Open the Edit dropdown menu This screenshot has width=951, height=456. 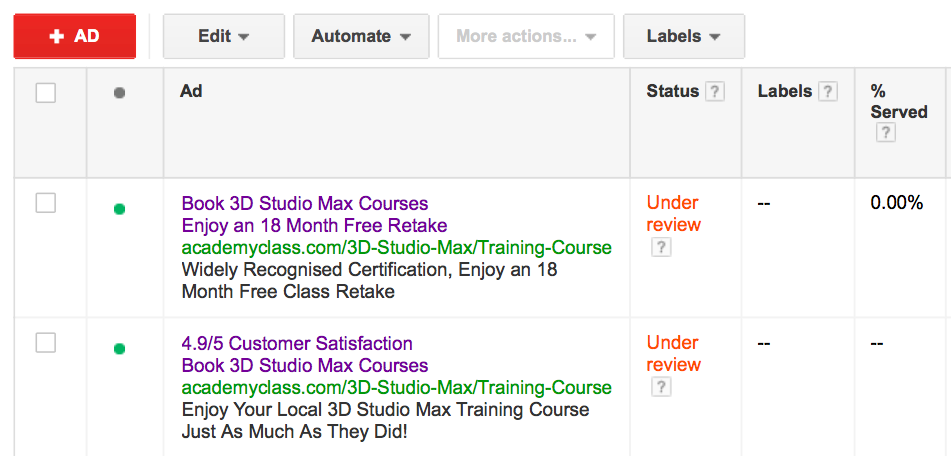coord(223,36)
